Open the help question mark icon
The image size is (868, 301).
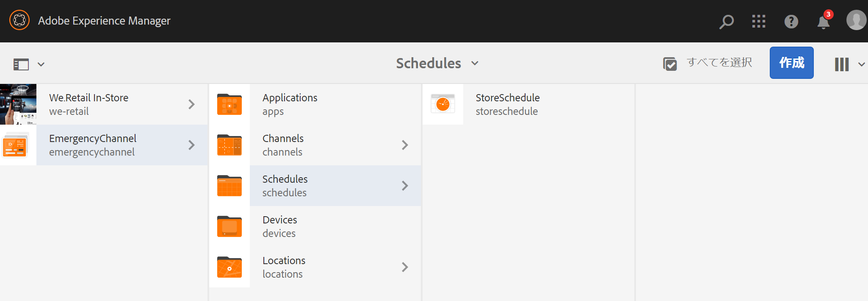(x=791, y=21)
